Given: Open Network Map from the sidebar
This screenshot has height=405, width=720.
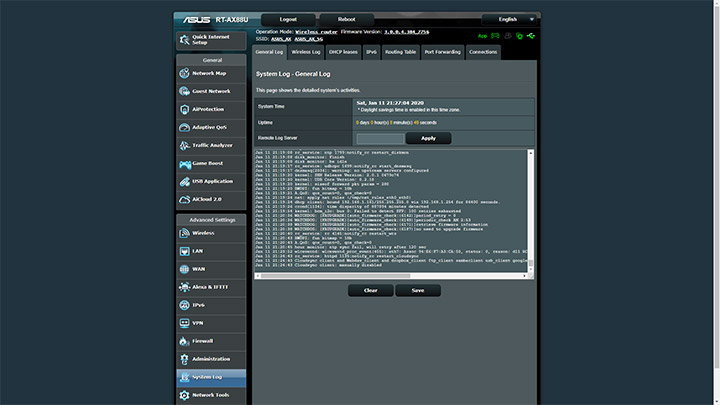Looking at the screenshot, I should tap(211, 73).
